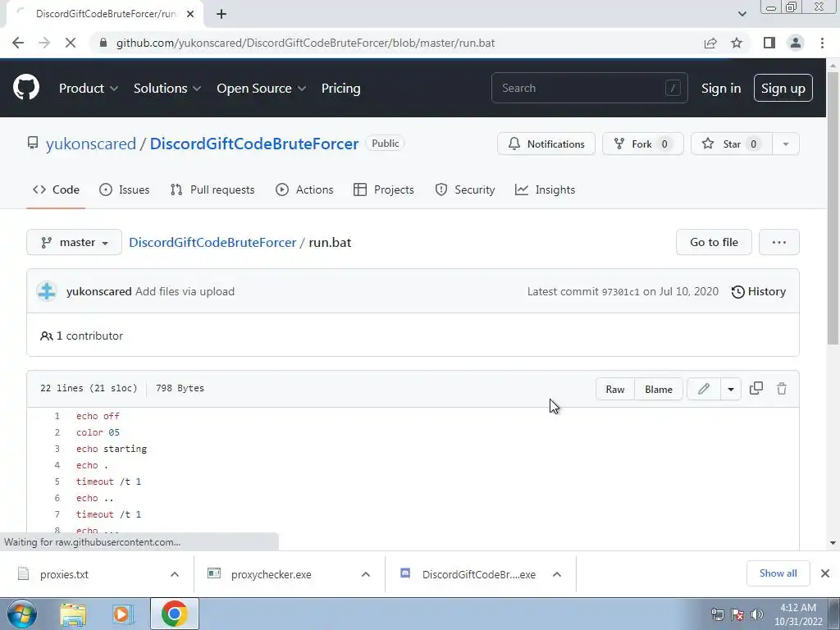
Task: Click the pencil edit file icon
Action: [704, 390]
